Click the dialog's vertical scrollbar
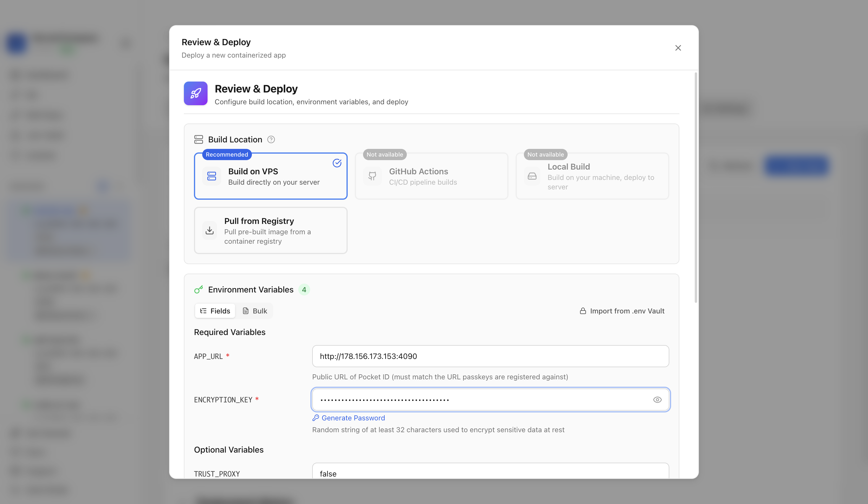This screenshot has height=504, width=868. 696,188
